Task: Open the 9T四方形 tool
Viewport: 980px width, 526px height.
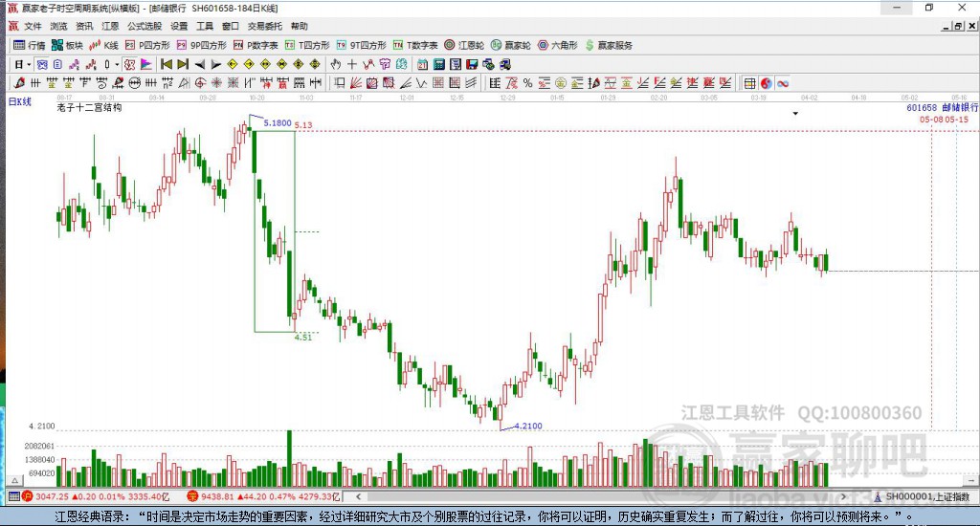Action: tap(361, 45)
